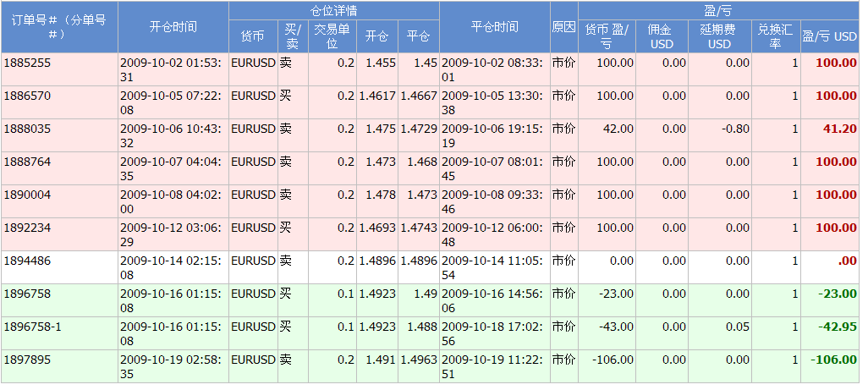The image size is (868, 390).
Task: Select order number 1897895
Action: point(28,360)
